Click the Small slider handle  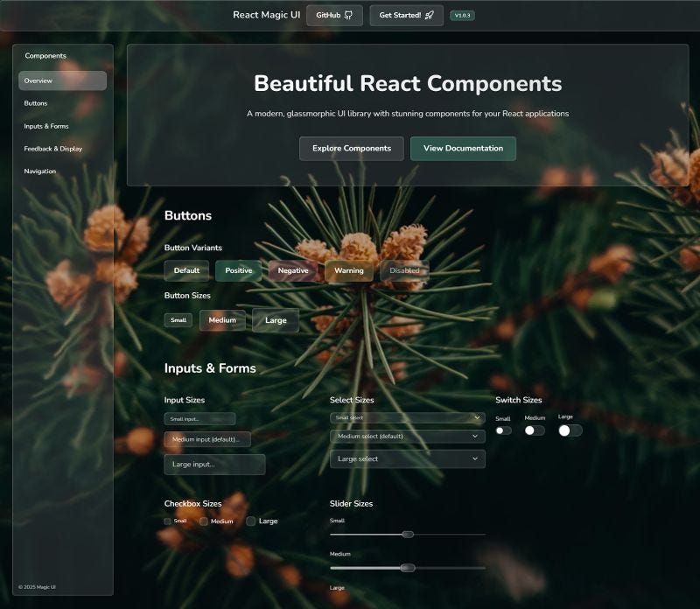(408, 535)
